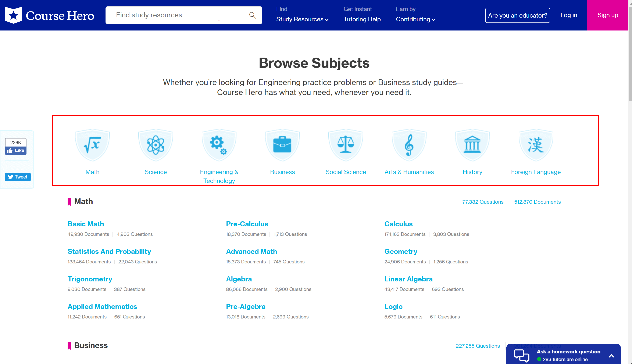Expand the homework question chat panel
Viewport: 632px width, 364px height.
coord(611,356)
